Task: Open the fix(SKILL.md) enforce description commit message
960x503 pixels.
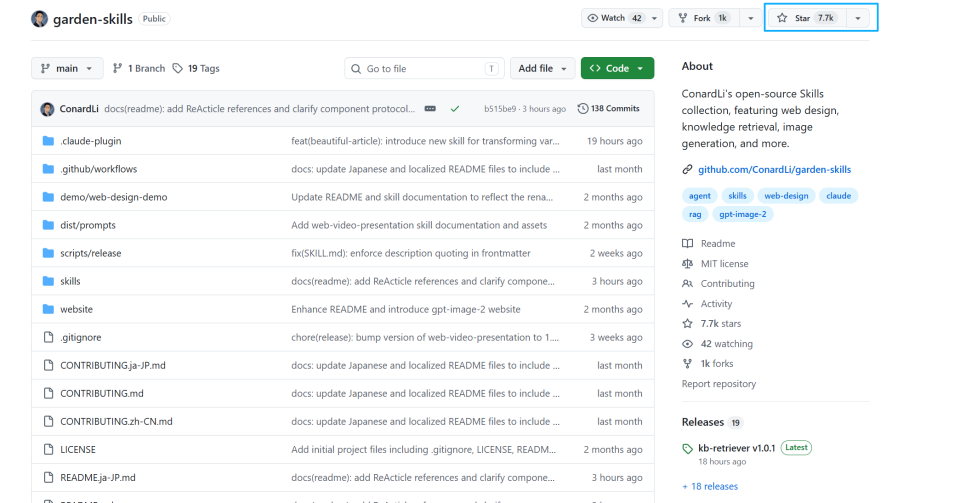Action: 411,253
